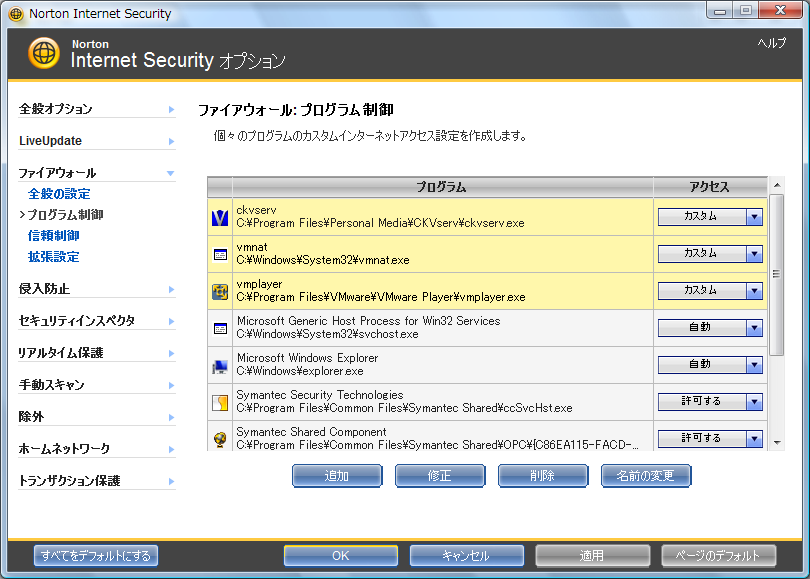
Task: Open access dropdown for Symantec Security Technologies
Action: pyautogui.click(x=754, y=402)
